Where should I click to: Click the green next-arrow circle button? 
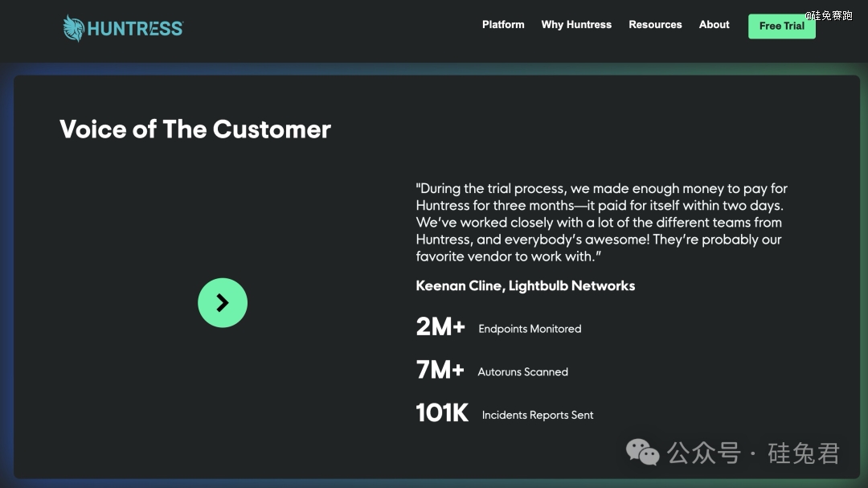223,303
